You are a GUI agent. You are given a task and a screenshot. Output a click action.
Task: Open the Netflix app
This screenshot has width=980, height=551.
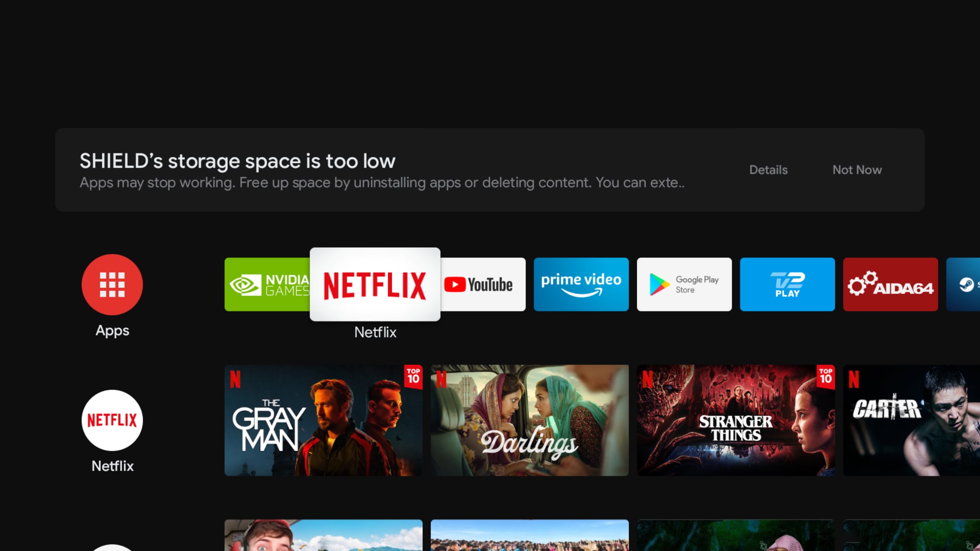pos(375,284)
